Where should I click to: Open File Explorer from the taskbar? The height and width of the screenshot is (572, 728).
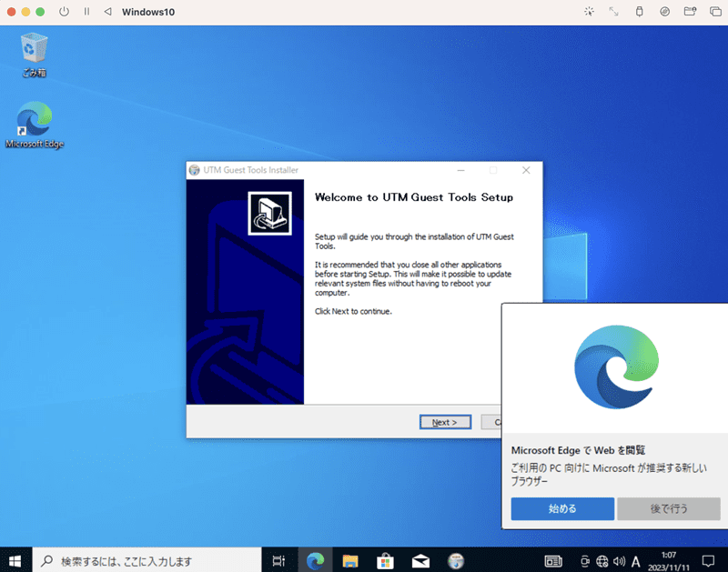pos(350,561)
